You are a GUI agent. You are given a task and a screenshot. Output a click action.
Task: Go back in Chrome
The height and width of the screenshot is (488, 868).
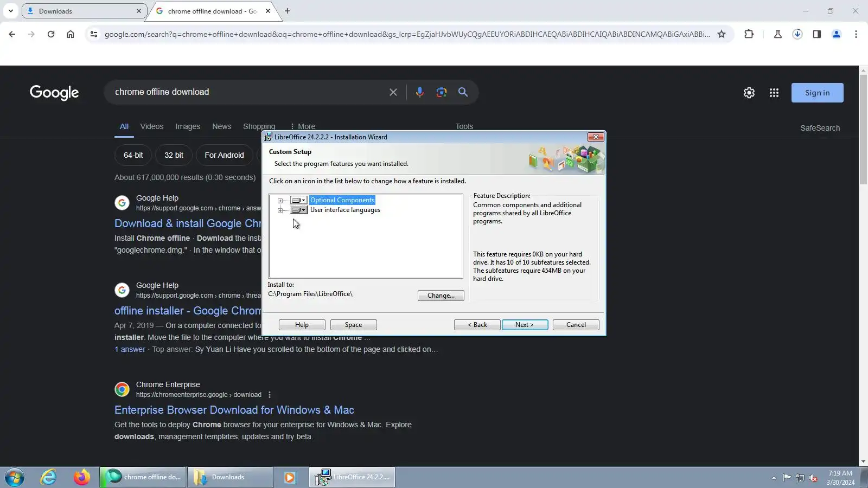coord(12,34)
